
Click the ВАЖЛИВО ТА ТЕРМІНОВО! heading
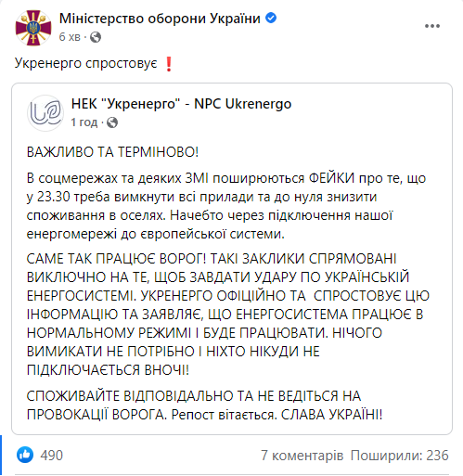tap(112, 152)
